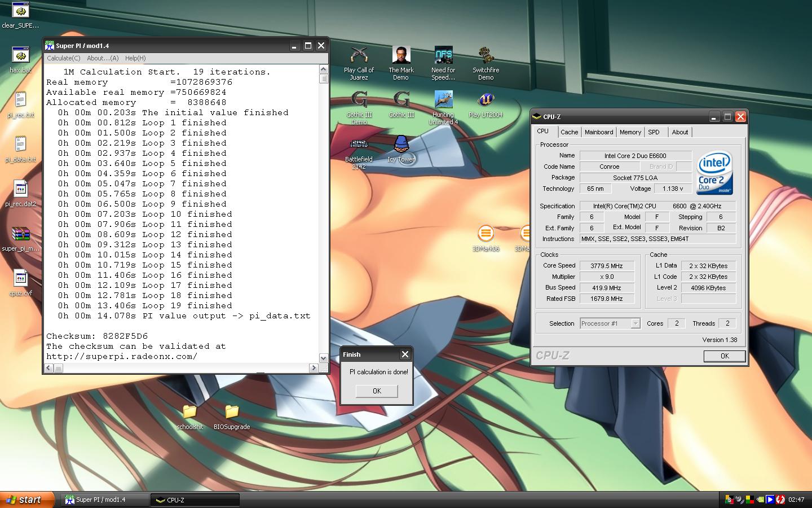
Task: Select Need for Speed shortcut
Action: [x=443, y=63]
